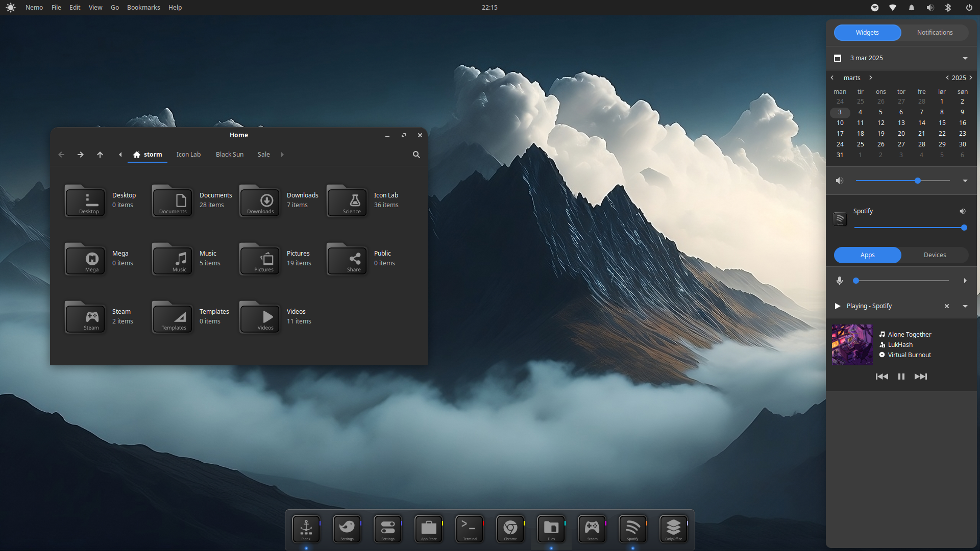
Task: Switch to the Devices button
Action: point(935,255)
